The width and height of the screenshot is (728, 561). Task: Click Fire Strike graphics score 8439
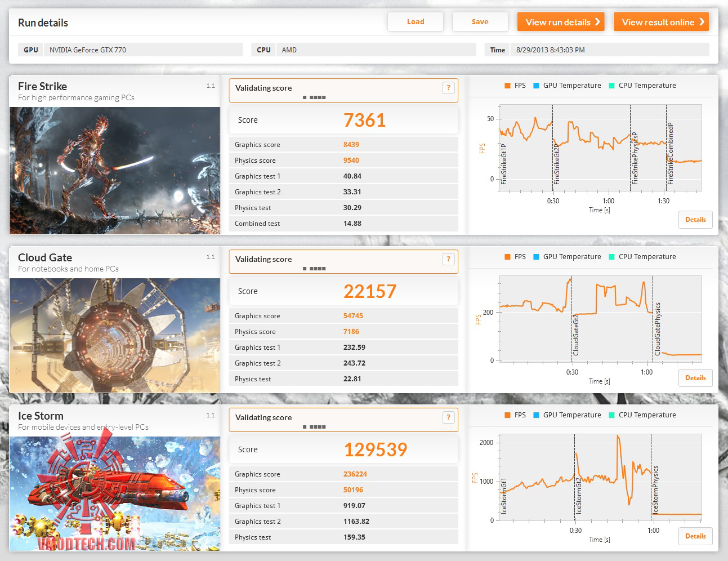[x=351, y=145]
